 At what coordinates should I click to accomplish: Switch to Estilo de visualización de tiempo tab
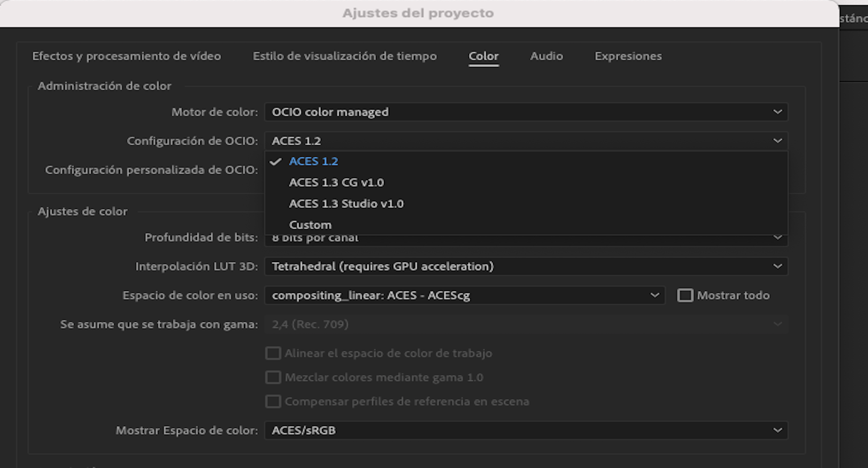[345, 56]
